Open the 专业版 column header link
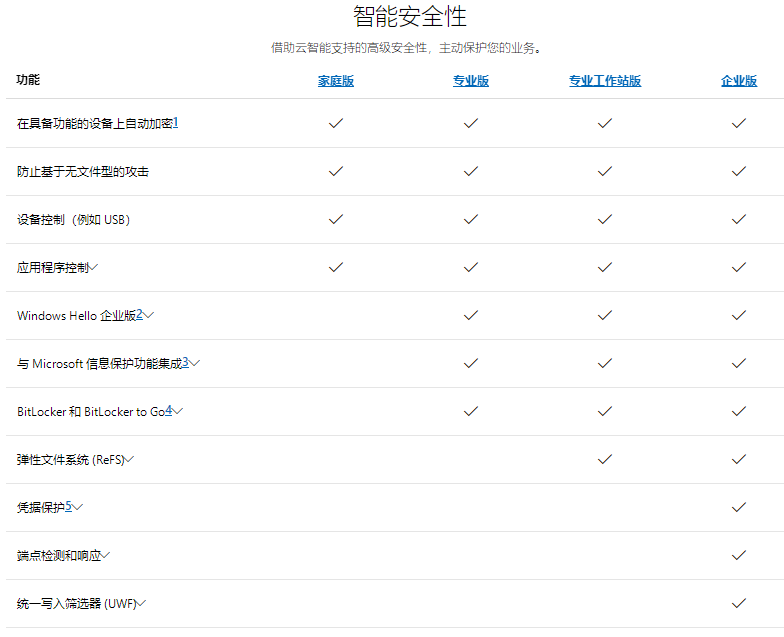Screen dimensions: 784x637 point(470,81)
